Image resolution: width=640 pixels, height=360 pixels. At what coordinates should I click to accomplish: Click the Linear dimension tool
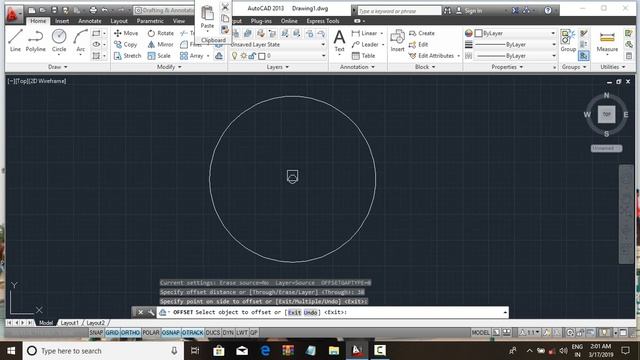coord(364,33)
